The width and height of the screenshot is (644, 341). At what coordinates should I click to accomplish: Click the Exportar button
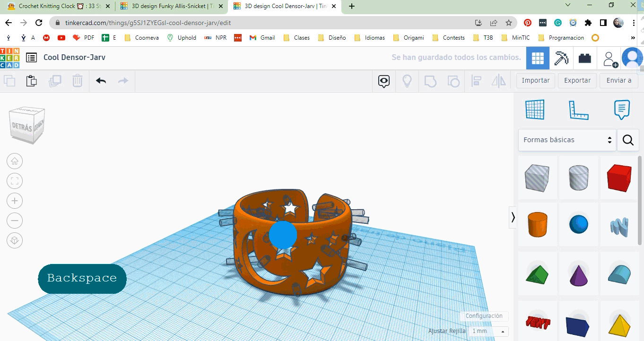pyautogui.click(x=577, y=80)
